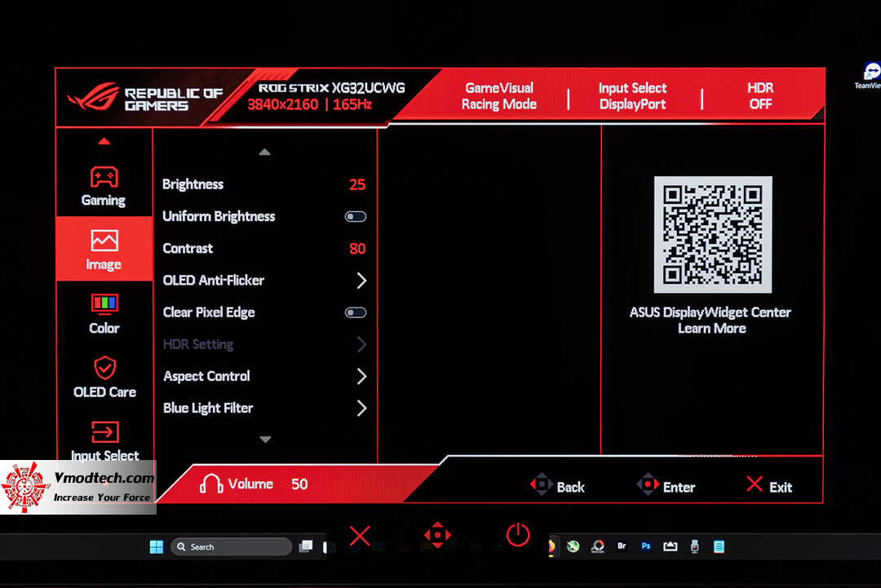Viewport: 881px width, 588px height.
Task: Click the large red X shortcut icon
Action: click(x=360, y=535)
